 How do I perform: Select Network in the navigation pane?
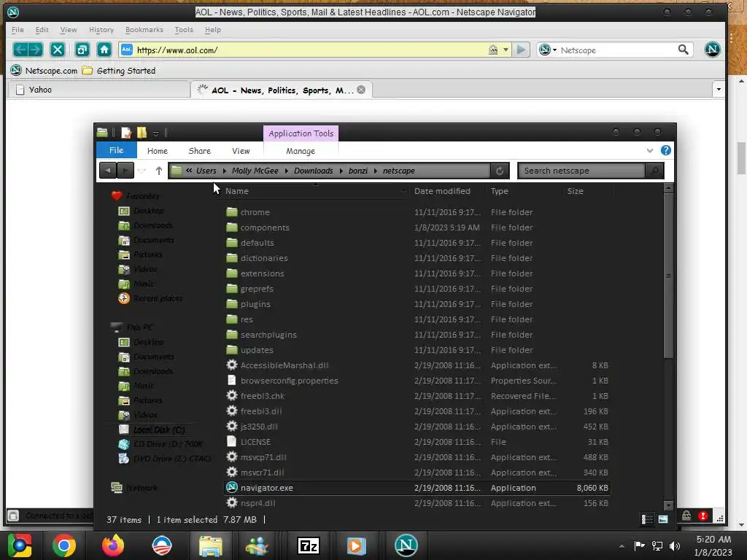pos(134,487)
